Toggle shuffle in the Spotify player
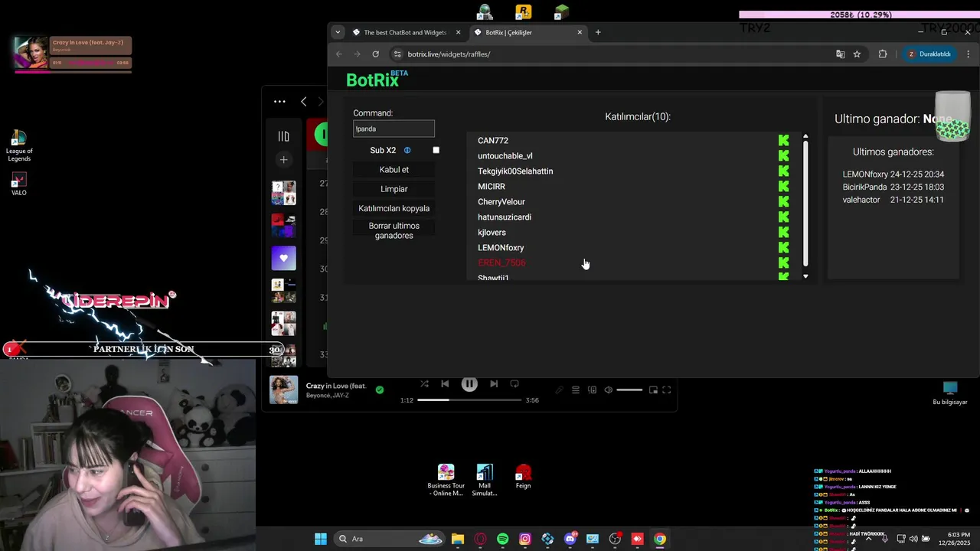Screen dimensions: 980x551 424,383
